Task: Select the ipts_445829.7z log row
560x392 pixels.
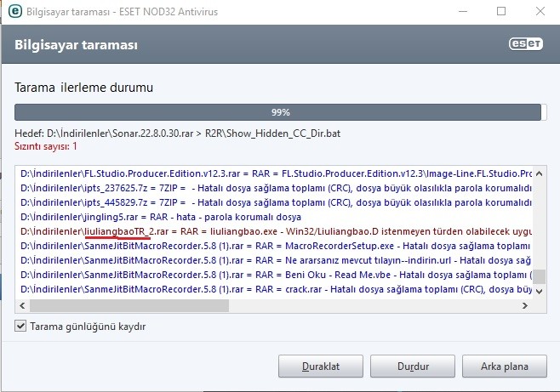Action: pos(276,202)
